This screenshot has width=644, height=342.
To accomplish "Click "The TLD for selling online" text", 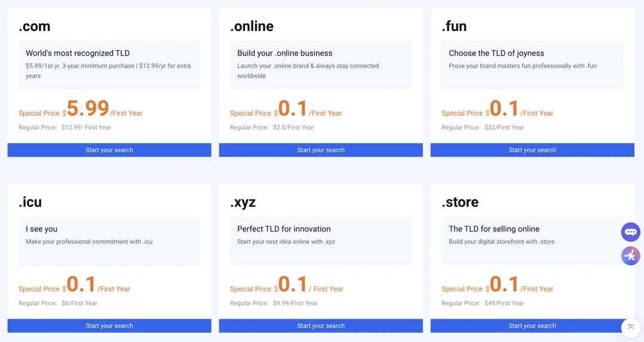I will [494, 229].
